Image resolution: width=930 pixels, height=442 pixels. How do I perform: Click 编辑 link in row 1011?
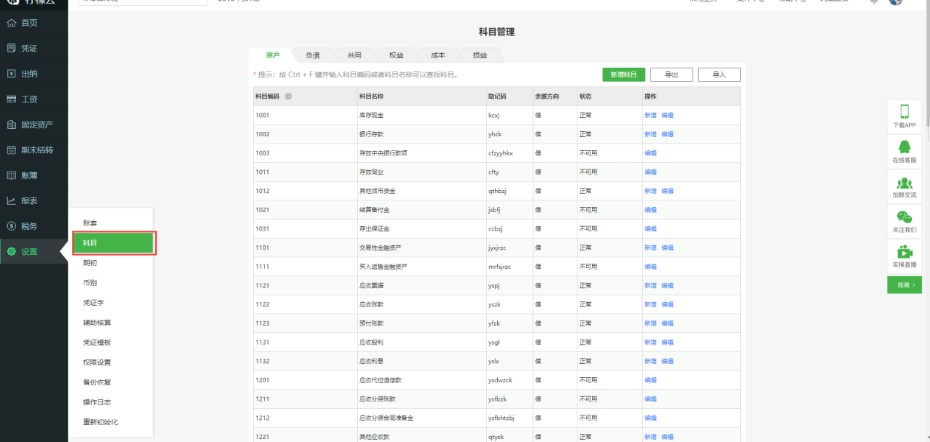tap(650, 172)
